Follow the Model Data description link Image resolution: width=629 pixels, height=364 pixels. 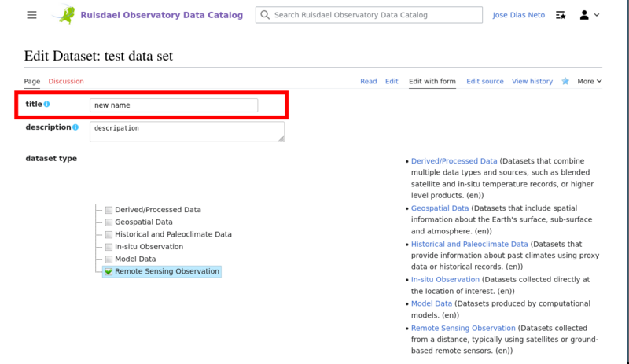tap(432, 303)
